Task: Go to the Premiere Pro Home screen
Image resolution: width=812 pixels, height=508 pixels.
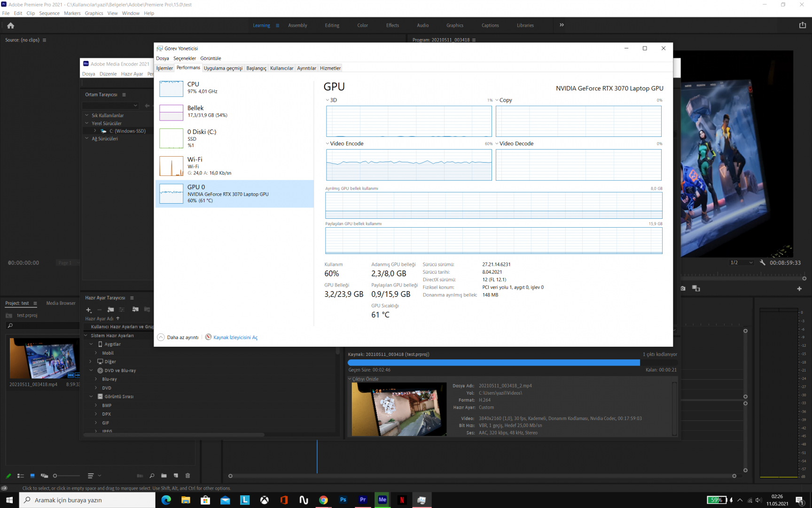Action: tap(10, 25)
